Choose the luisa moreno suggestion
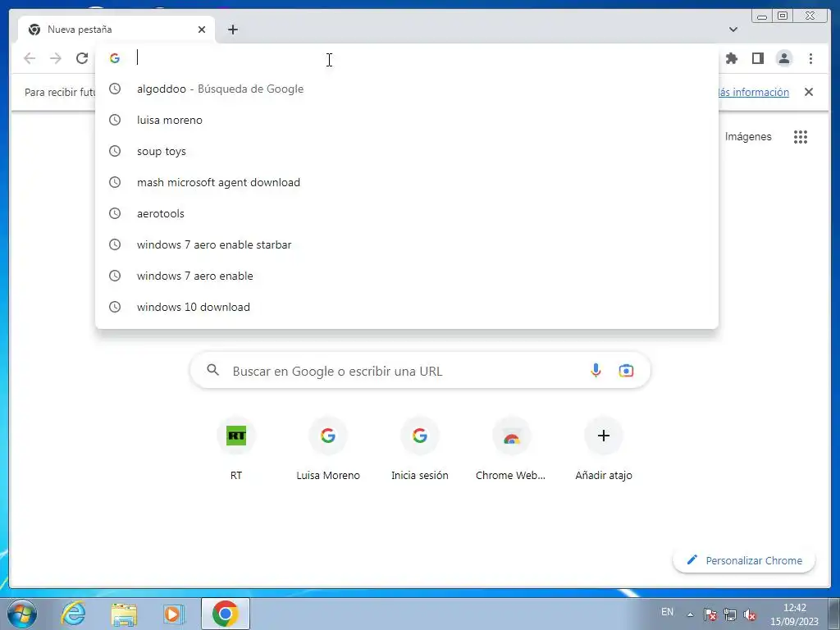 (x=407, y=120)
